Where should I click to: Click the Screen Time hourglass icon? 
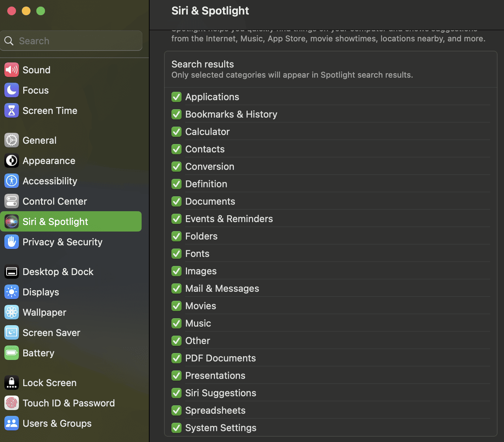[12, 110]
